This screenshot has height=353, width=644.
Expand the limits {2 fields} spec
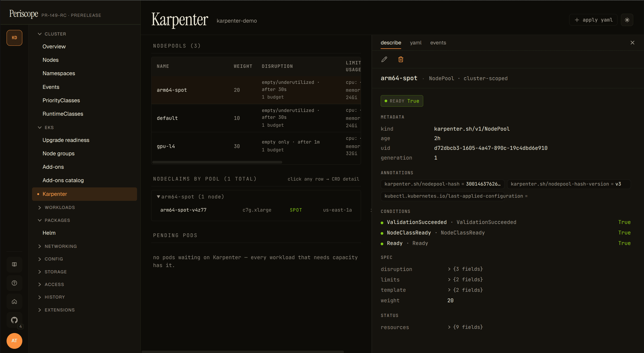(x=465, y=279)
